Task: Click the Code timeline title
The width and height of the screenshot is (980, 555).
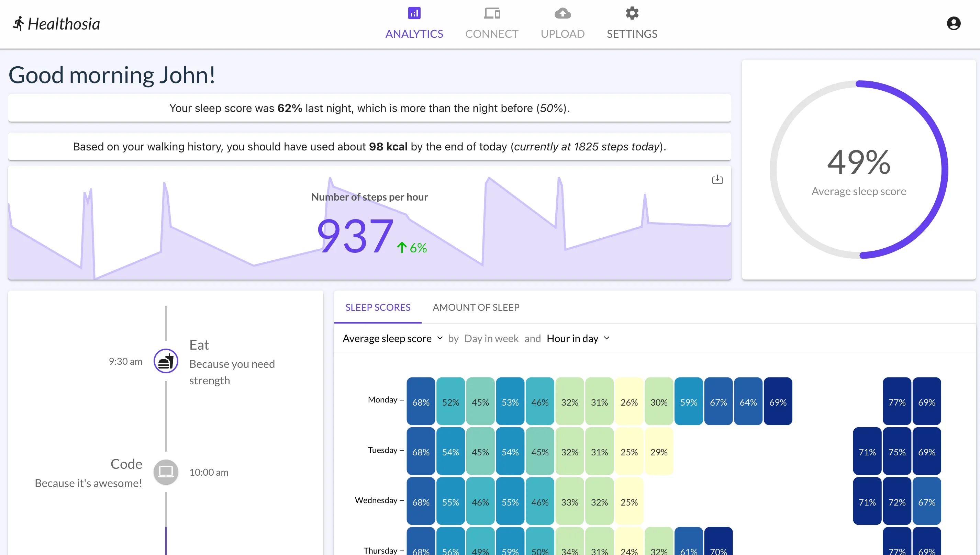Action: point(126,464)
